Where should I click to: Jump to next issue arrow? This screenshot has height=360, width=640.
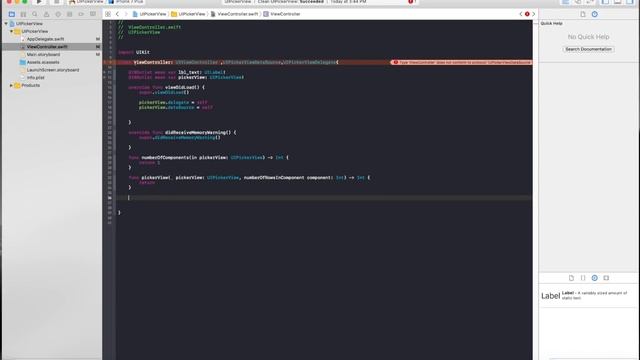533,14
